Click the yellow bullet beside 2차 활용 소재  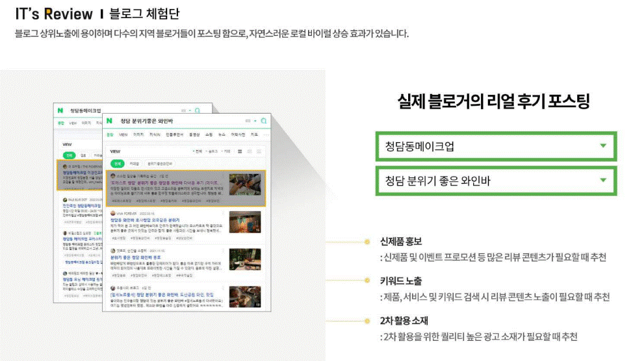367,321
